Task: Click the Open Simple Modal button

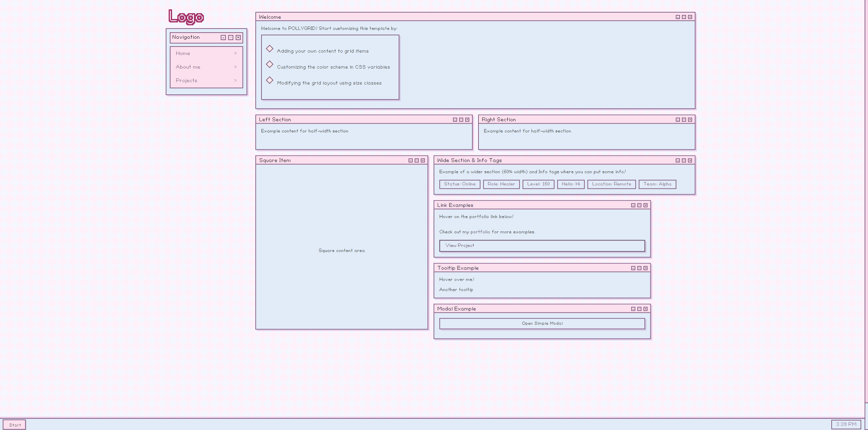Action: [x=542, y=323]
